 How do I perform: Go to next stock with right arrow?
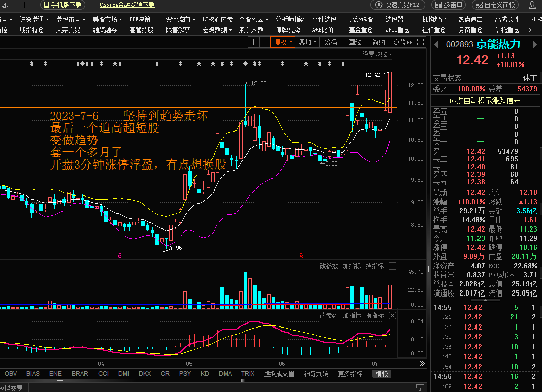coord(535,45)
